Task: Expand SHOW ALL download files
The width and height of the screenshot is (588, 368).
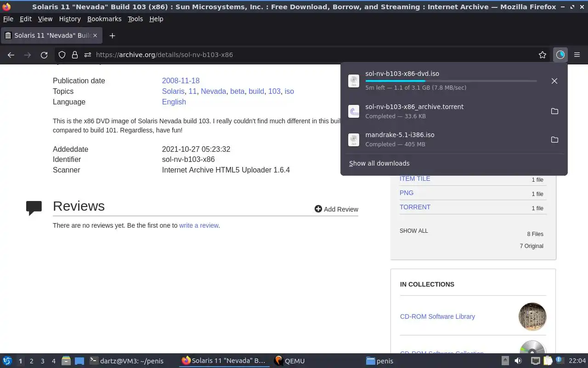Action: 413,231
